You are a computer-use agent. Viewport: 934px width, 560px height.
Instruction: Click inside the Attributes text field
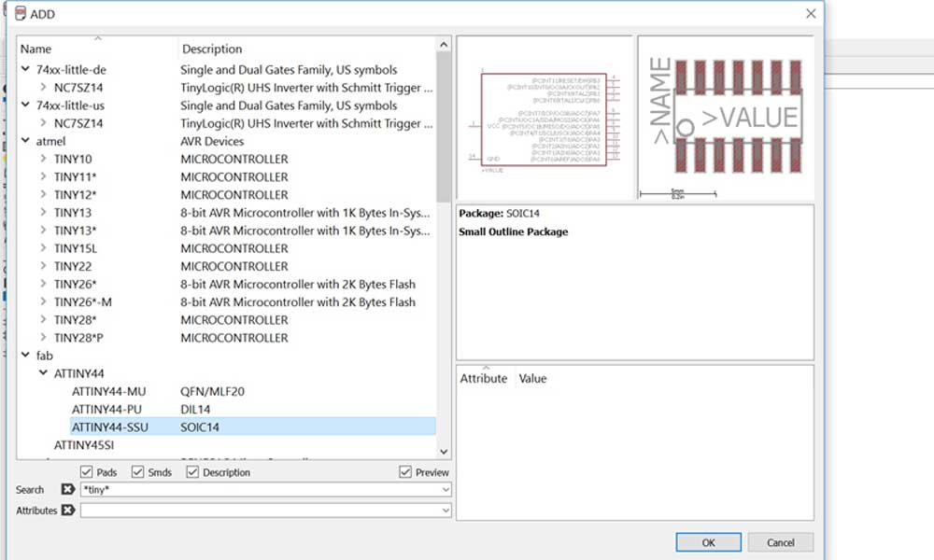coord(260,511)
